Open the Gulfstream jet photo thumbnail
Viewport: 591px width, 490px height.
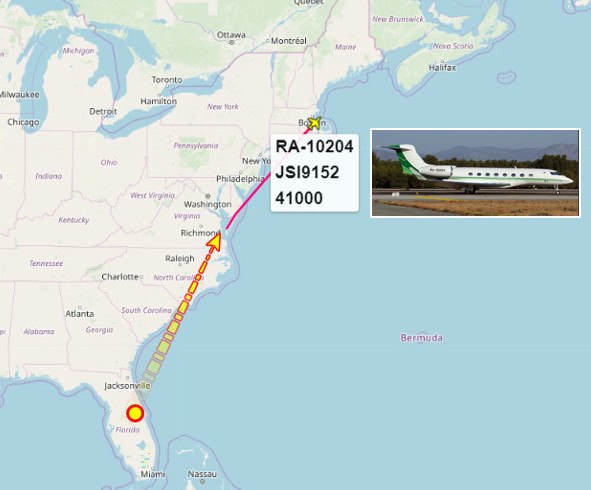(x=475, y=173)
